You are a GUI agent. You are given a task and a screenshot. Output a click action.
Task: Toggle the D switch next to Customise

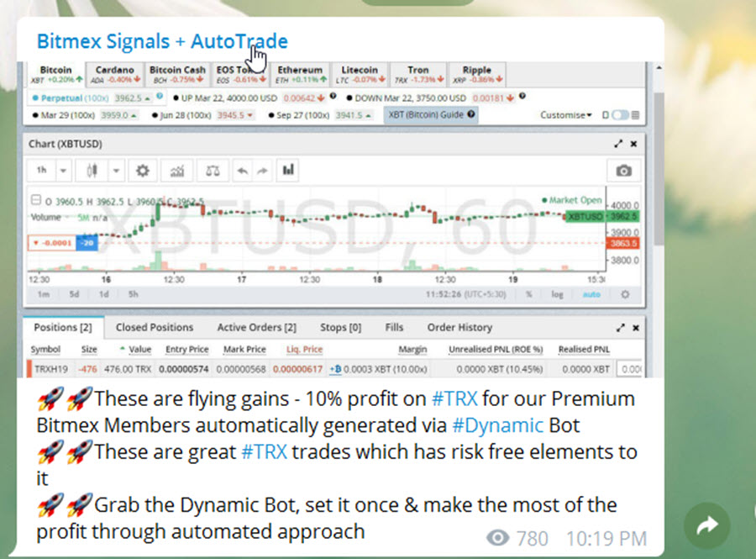click(620, 115)
